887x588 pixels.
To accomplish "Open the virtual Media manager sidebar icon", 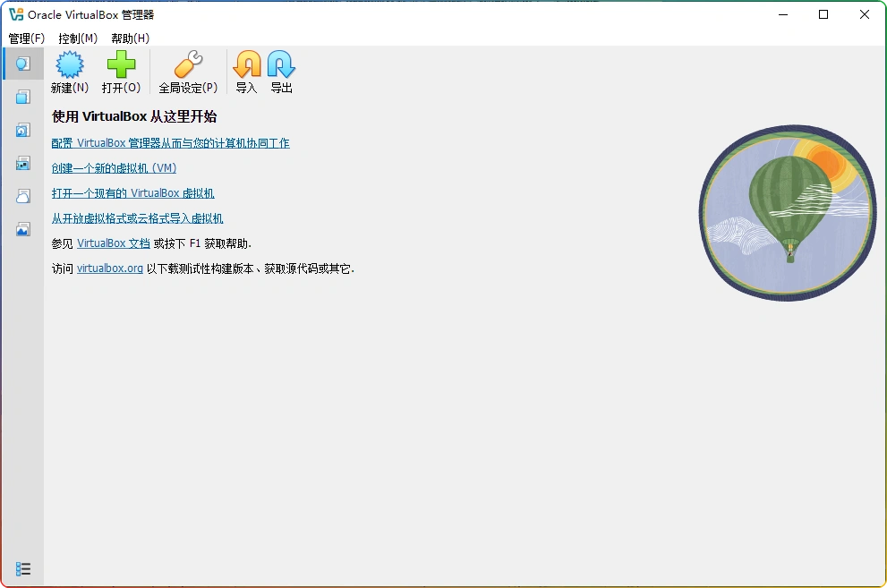I will pyautogui.click(x=22, y=130).
